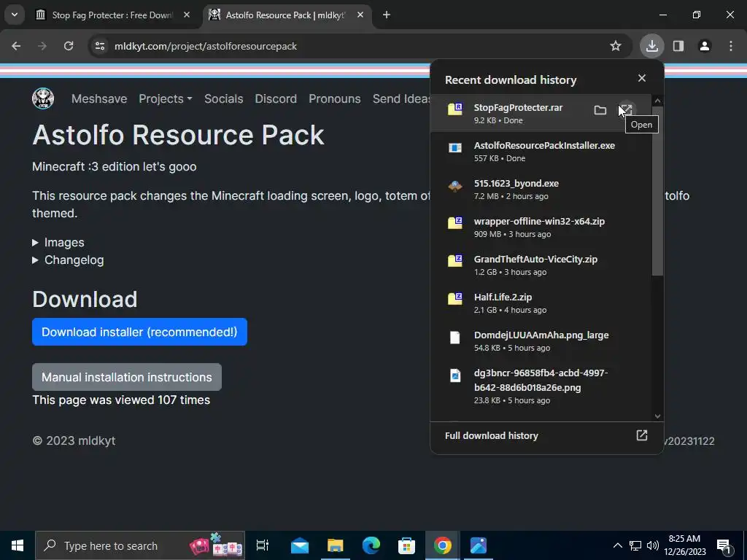Open Microsoft Store from taskbar
Viewport: 747px width, 560px height.
[x=407, y=545]
